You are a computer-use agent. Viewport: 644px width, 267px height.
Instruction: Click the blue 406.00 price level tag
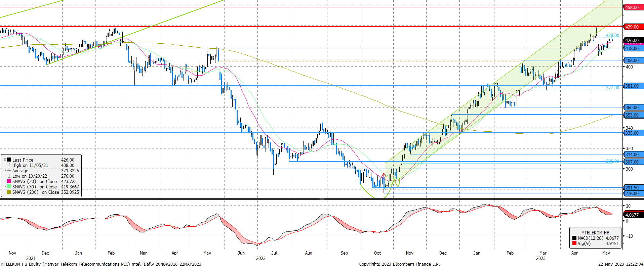(x=633, y=60)
